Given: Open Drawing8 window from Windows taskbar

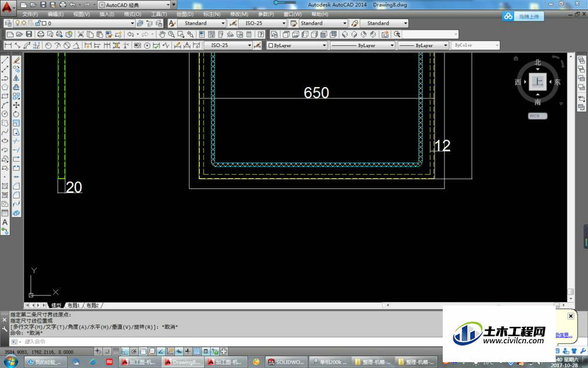Looking at the screenshot, I should (x=183, y=362).
